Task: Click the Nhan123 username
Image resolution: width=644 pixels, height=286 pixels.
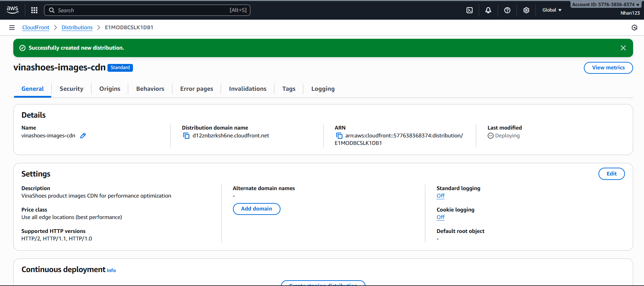Action: point(630,13)
